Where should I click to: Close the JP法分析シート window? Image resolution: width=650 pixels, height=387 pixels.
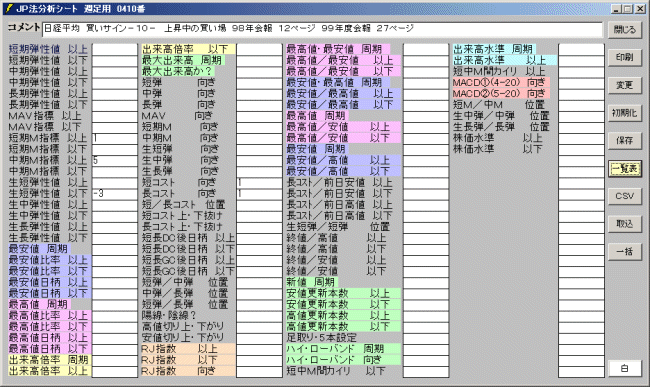pyautogui.click(x=640, y=9)
